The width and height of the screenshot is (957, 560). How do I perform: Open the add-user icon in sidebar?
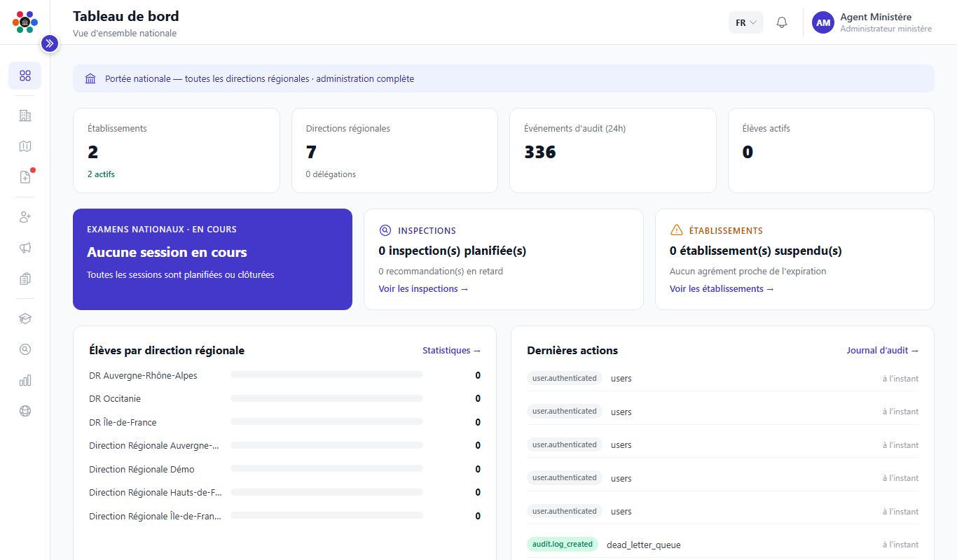click(x=25, y=218)
